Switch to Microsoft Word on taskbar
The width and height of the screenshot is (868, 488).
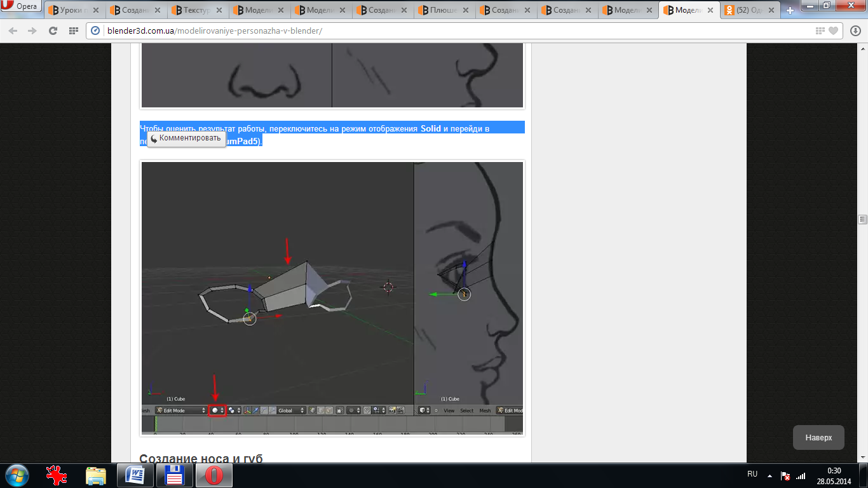click(135, 475)
